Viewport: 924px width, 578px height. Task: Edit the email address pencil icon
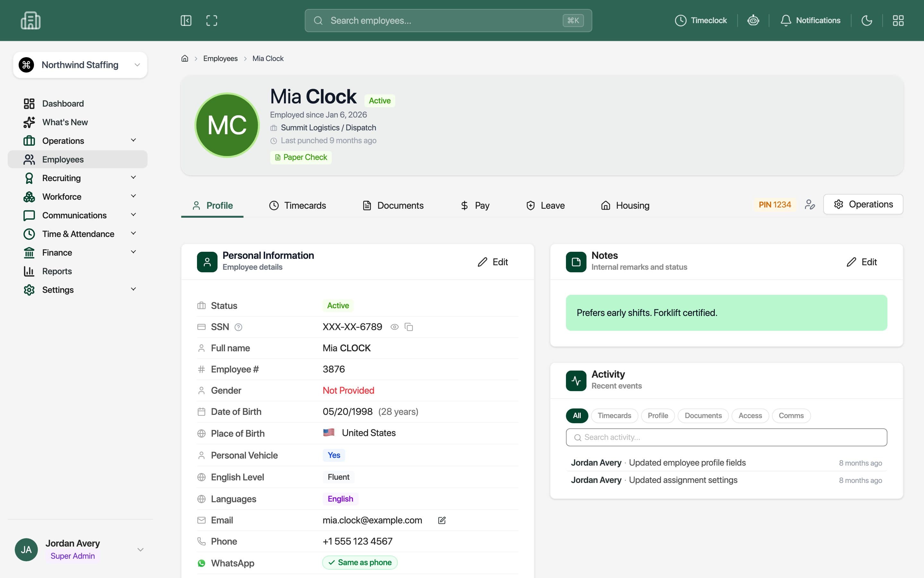[x=442, y=520]
